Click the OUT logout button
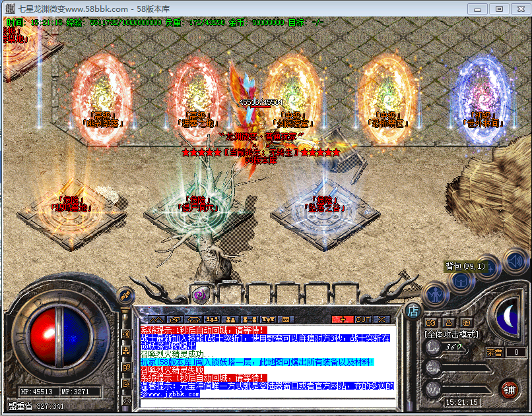Screen dimensions: 532x416 [x=363, y=319]
